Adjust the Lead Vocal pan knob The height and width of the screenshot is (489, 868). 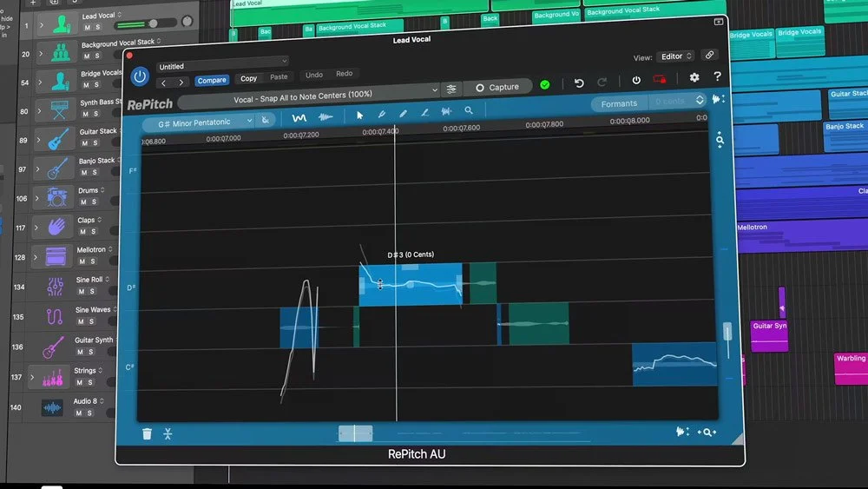[187, 22]
